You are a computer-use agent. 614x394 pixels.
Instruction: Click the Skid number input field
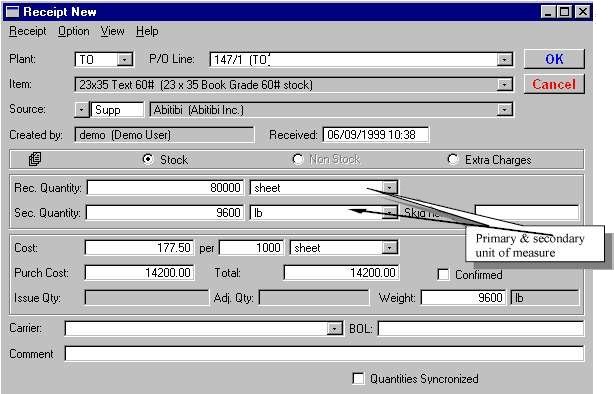click(527, 212)
